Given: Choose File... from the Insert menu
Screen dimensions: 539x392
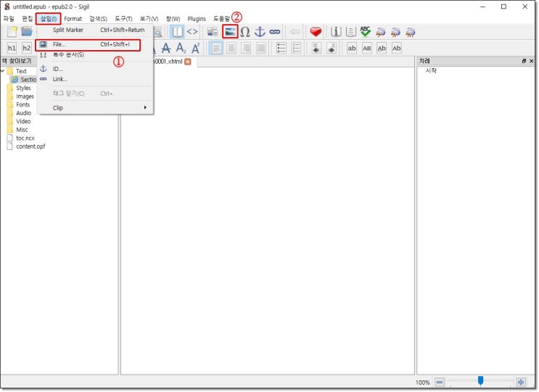Looking at the screenshot, I should coord(88,45).
